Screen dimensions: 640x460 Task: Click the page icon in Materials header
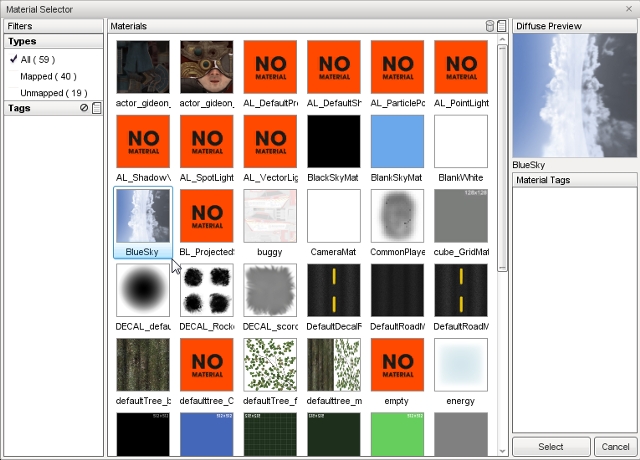pyautogui.click(x=501, y=25)
